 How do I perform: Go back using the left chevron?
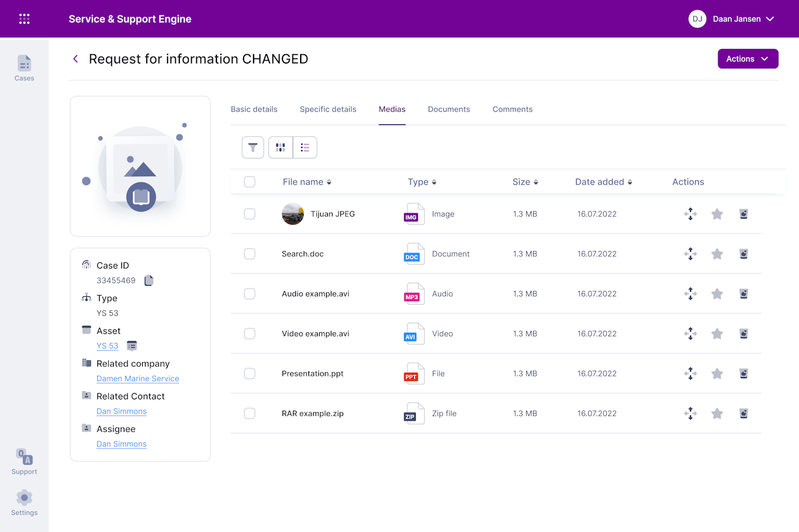coord(75,59)
